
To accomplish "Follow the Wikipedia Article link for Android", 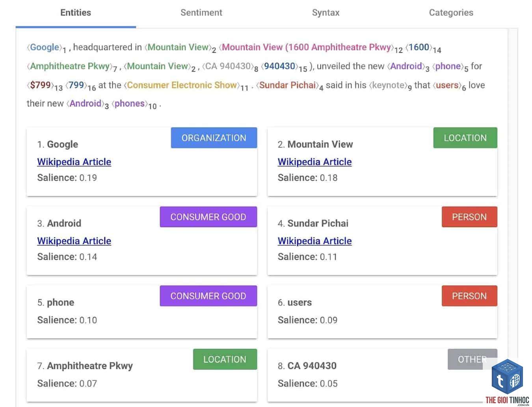I will pyautogui.click(x=74, y=241).
